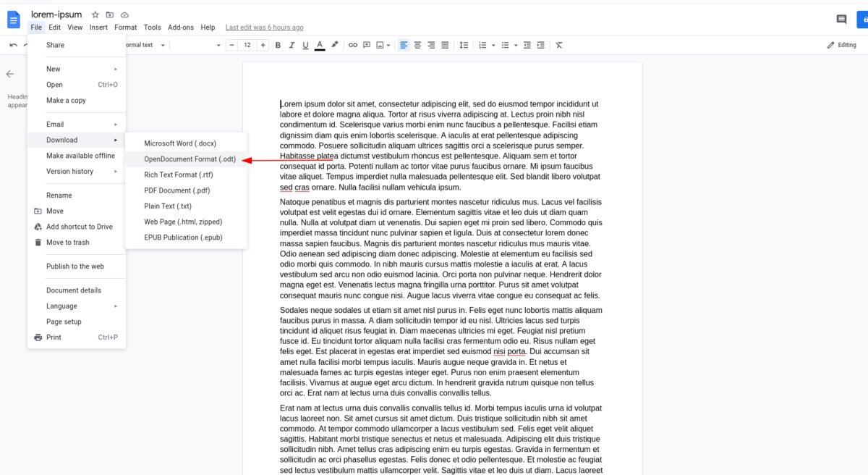
Task: Open the Insert menu
Action: [98, 28]
